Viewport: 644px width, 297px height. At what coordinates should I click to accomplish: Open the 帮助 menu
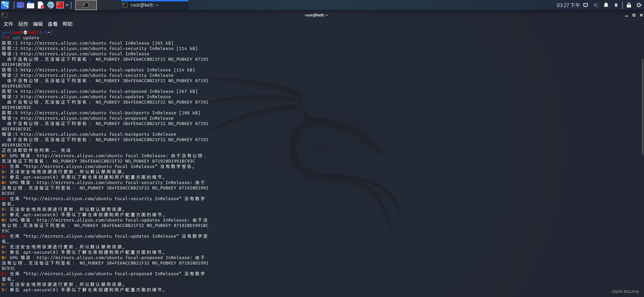[67, 24]
